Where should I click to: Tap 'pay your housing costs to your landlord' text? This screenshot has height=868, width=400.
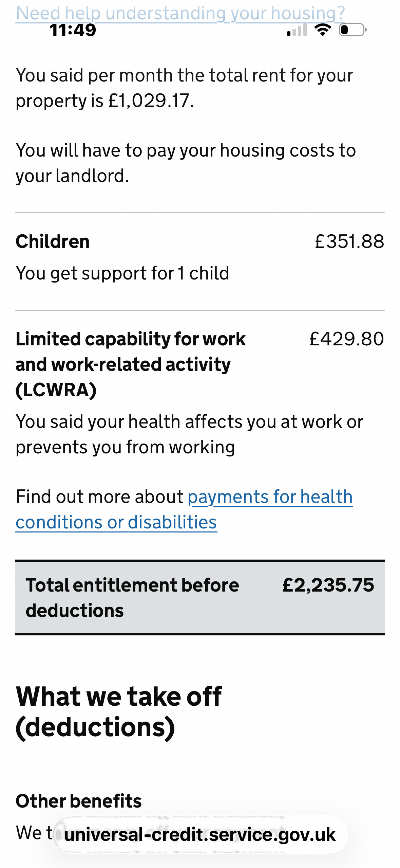point(186,163)
